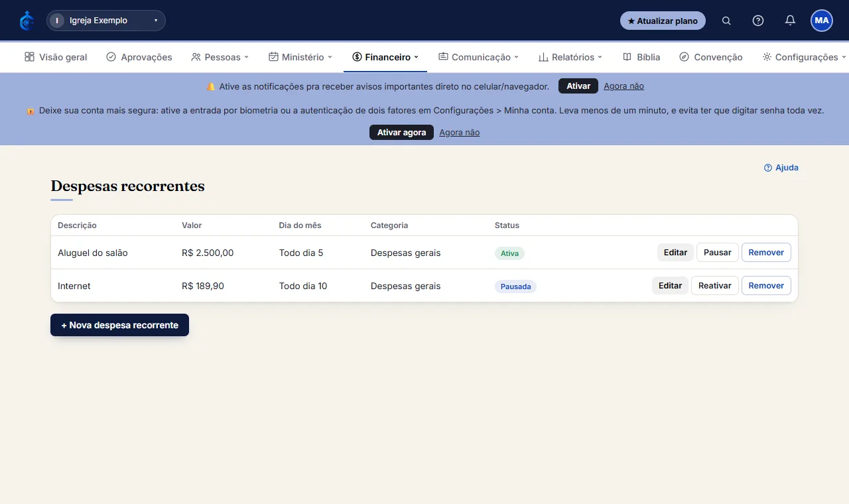Click + Nova despesa recorrente button
The image size is (849, 504).
pos(119,325)
